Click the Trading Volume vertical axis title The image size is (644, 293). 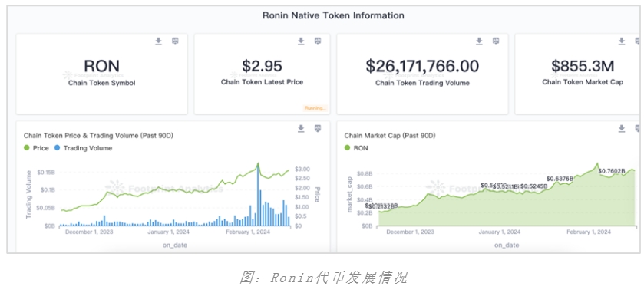28,195
